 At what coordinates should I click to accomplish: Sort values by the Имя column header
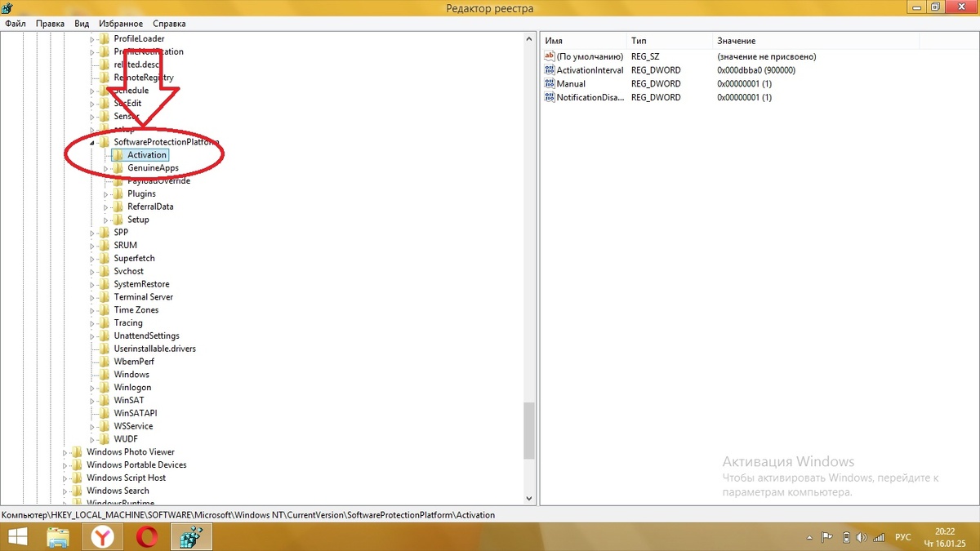click(x=583, y=41)
